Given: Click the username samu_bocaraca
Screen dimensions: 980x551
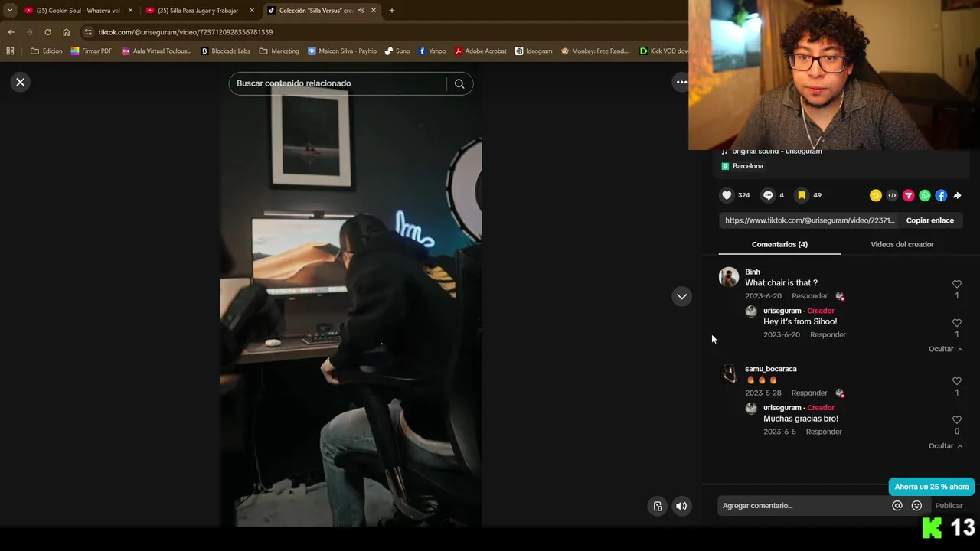Looking at the screenshot, I should point(771,369).
